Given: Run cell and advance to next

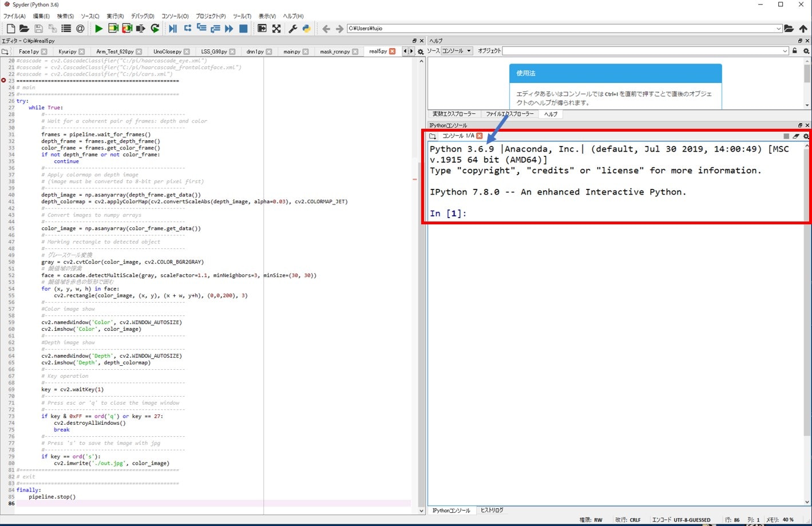Looking at the screenshot, I should tap(126, 29).
